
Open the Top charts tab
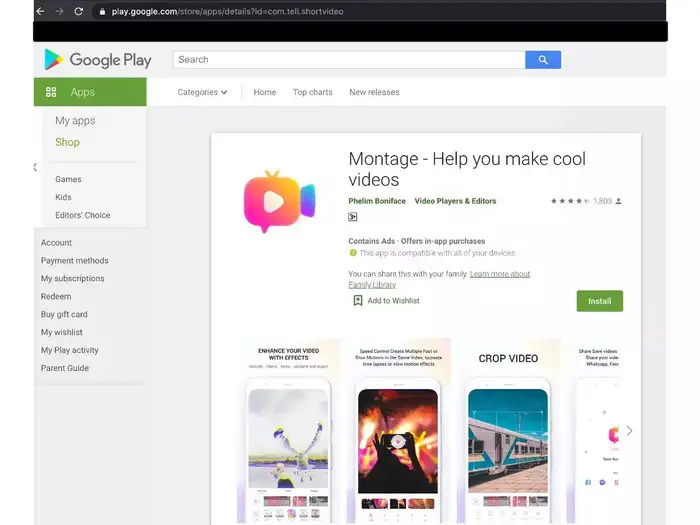(x=312, y=92)
